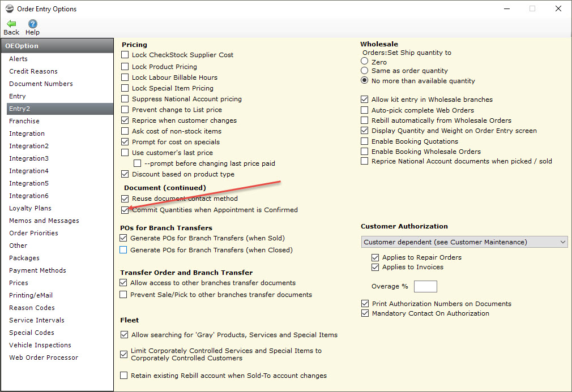Viewport: 572px width, 392px height.
Task: Go to Integration5 page
Action: [29, 183]
